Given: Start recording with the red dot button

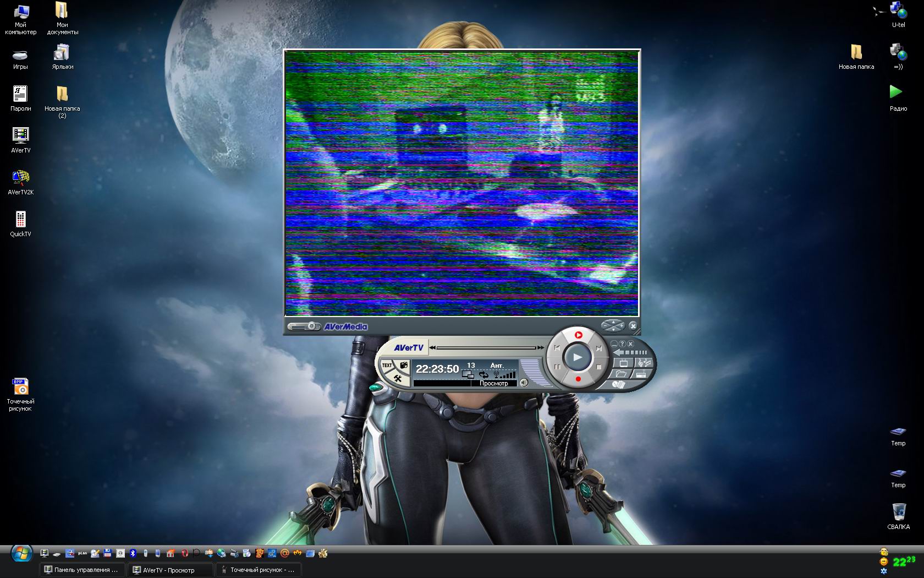Looking at the screenshot, I should point(578,379).
